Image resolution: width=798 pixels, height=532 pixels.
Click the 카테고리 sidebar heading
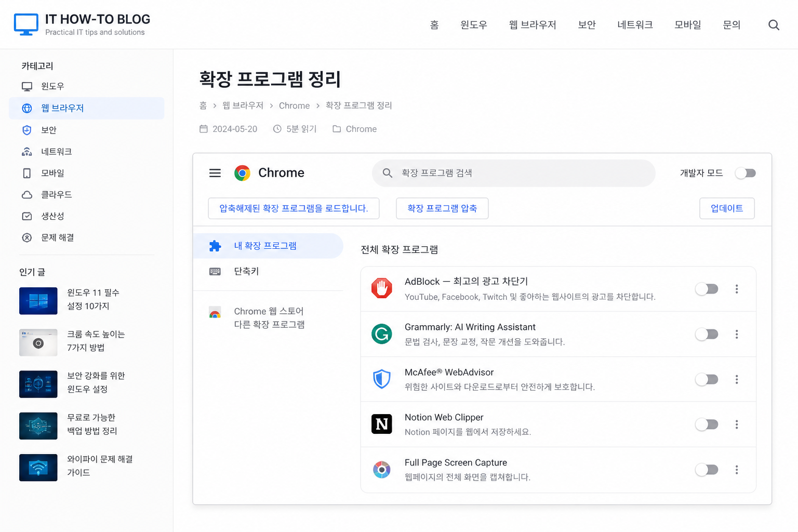37,66
